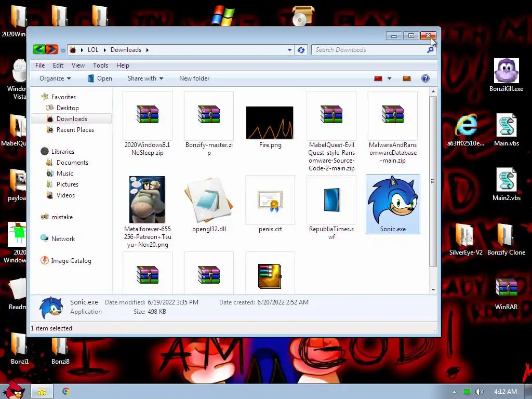The image size is (532, 399).
Task: Click the 4:12 AM taskbar clock
Action: (x=506, y=392)
